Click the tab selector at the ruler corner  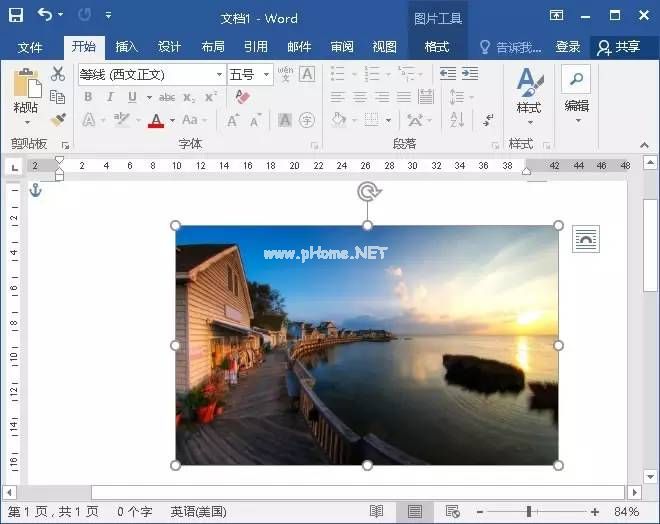(15, 167)
